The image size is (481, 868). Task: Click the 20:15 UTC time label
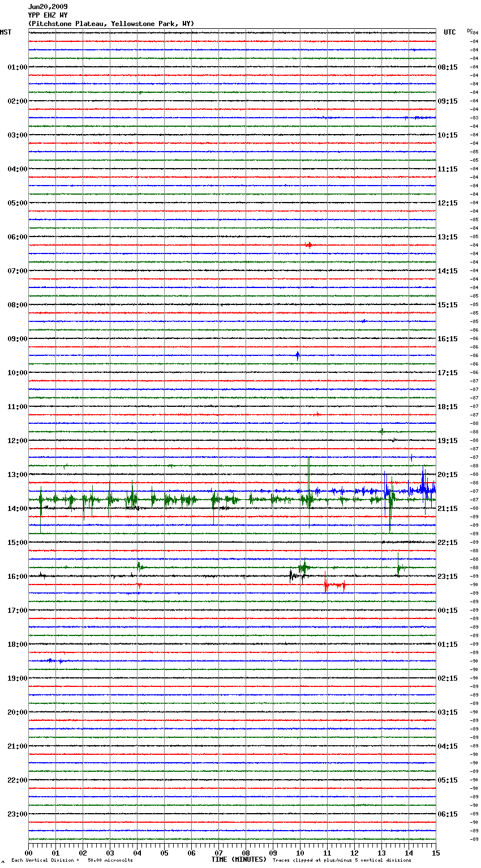[448, 475]
